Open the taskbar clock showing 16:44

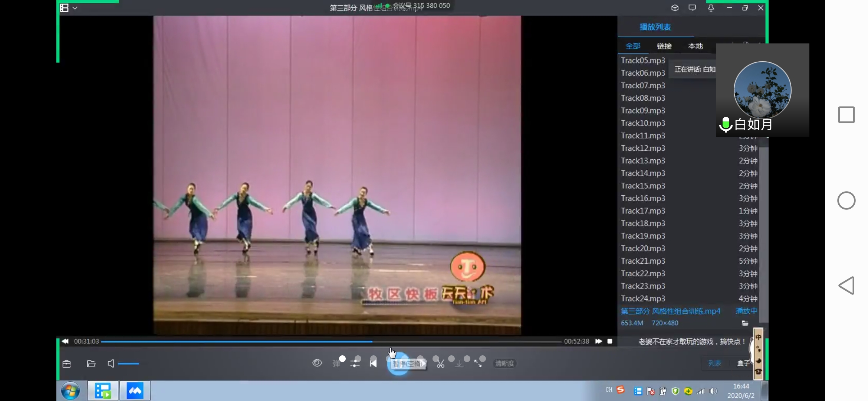[741, 391]
